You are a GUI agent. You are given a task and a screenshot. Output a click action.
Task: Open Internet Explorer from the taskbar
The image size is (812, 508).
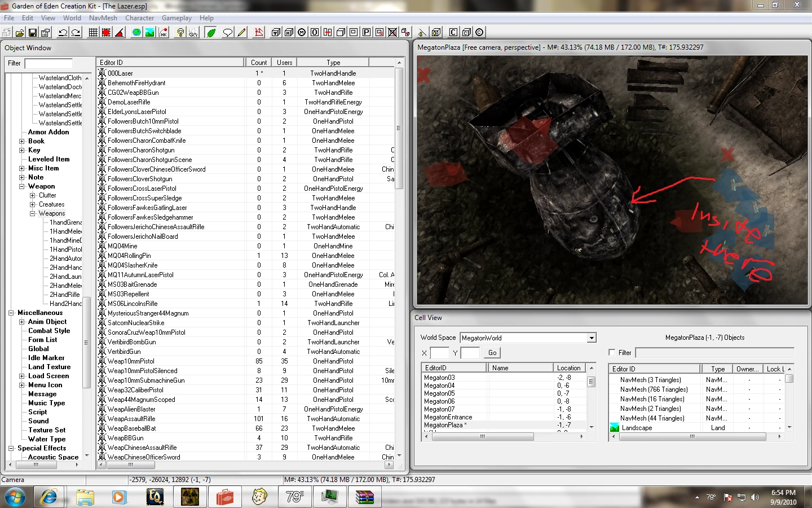[49, 497]
